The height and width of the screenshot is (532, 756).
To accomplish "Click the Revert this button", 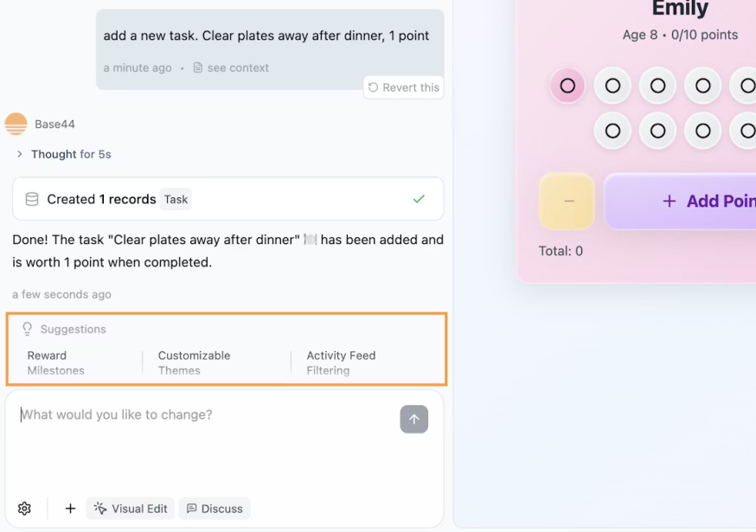I will click(403, 87).
